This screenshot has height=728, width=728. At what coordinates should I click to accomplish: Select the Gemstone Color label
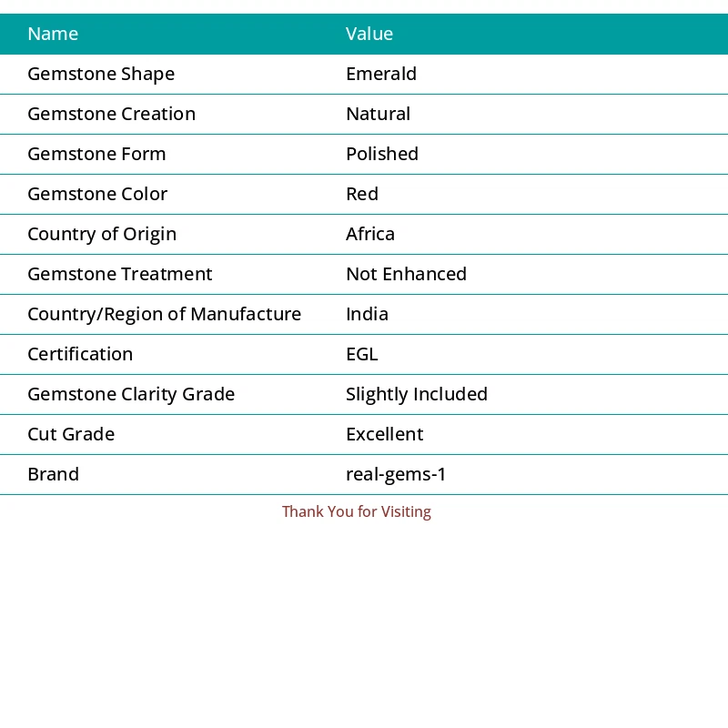tap(97, 194)
